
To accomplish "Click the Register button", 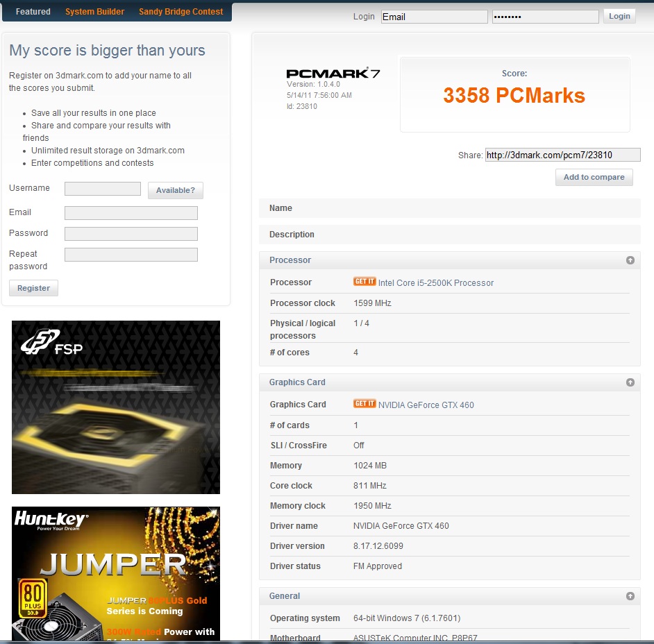I will (x=33, y=288).
